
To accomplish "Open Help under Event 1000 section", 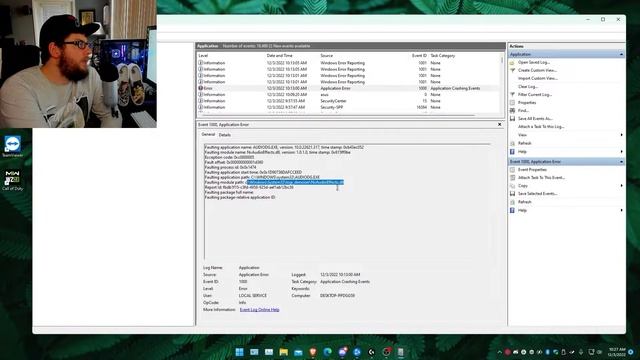I will 522,210.
